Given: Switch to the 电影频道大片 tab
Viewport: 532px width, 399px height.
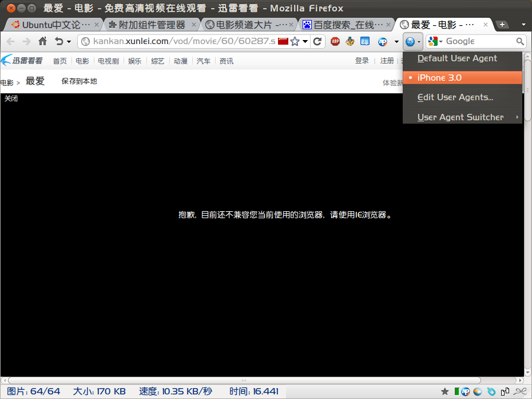Looking at the screenshot, I should [x=249, y=25].
